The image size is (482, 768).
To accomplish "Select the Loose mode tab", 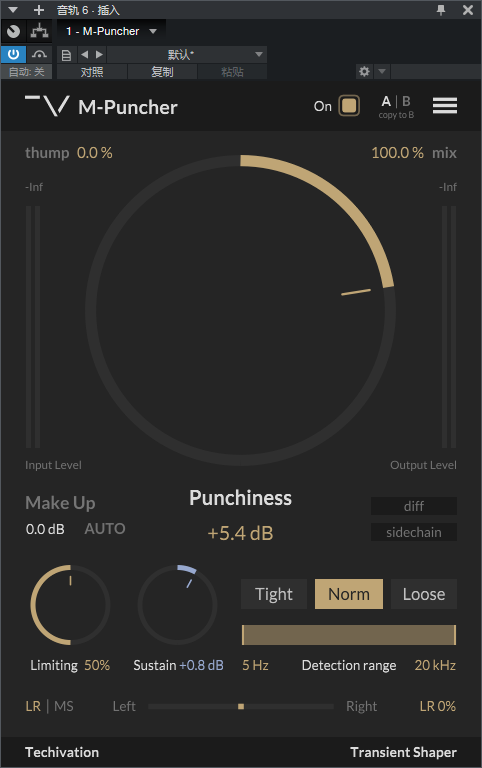I will [x=424, y=594].
